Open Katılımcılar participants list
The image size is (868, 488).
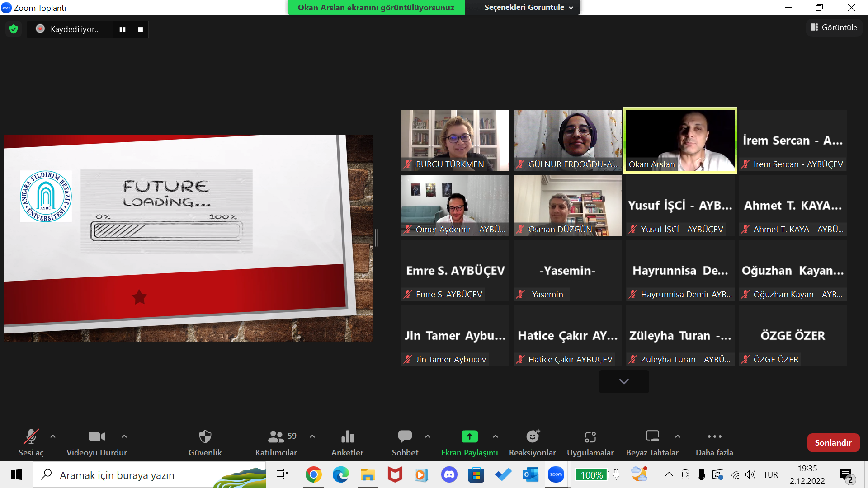coord(276,437)
